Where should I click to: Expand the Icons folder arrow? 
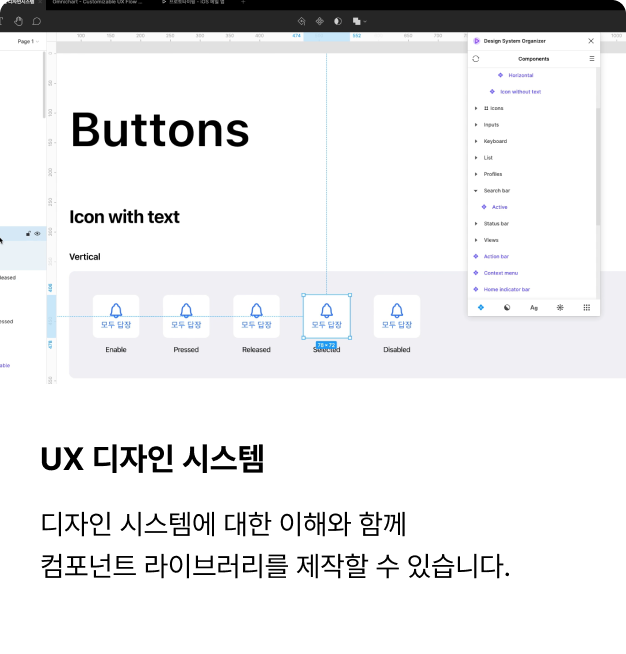(x=476, y=108)
